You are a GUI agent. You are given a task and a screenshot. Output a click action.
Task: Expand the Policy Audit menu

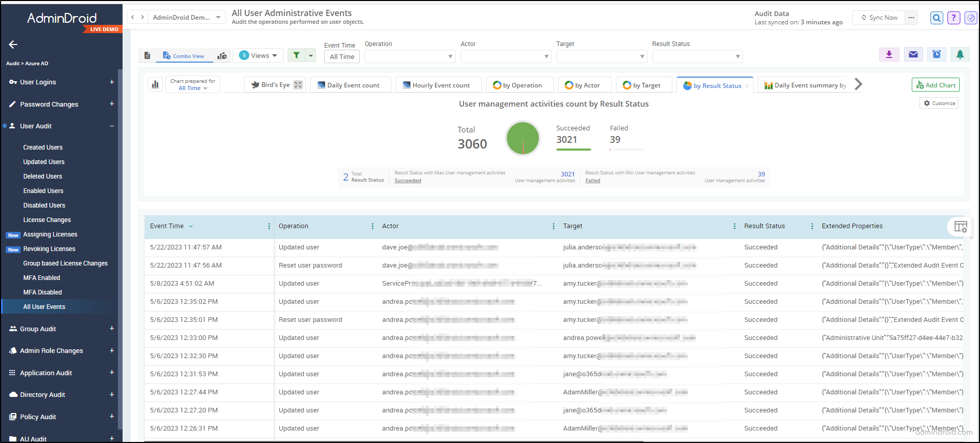tap(112, 417)
